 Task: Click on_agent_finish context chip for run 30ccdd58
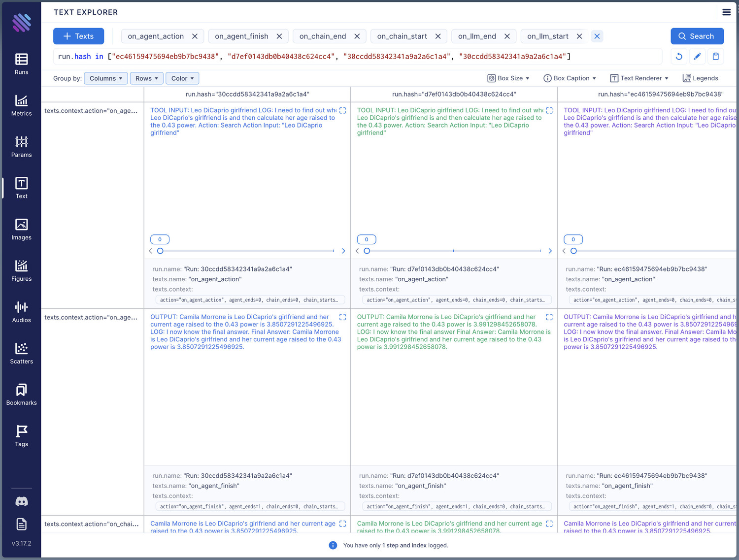(250, 507)
